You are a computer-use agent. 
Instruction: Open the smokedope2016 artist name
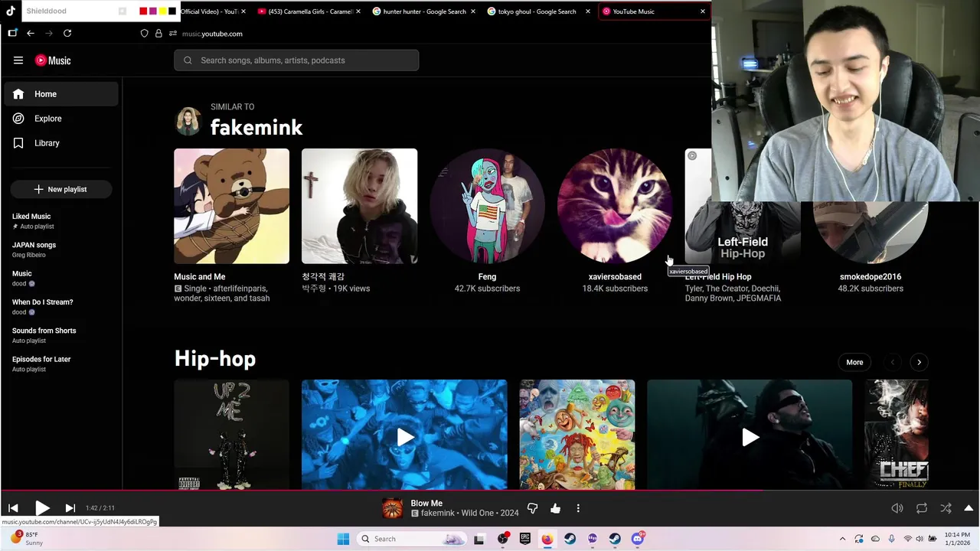point(871,276)
